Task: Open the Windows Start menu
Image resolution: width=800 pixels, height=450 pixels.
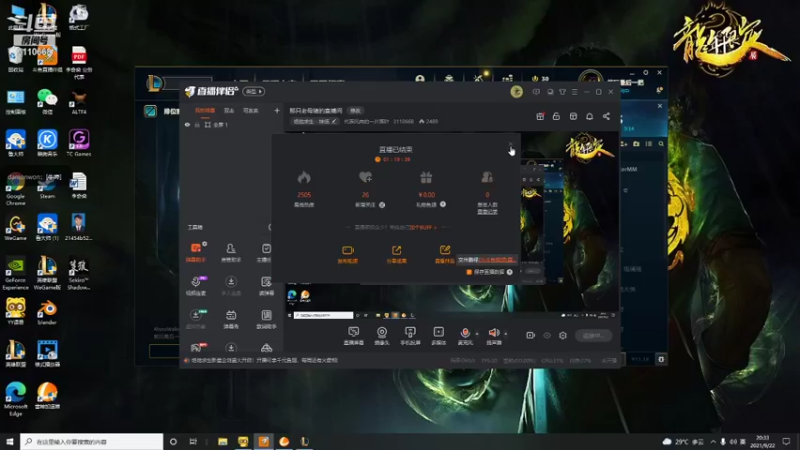Action: pos(10,441)
